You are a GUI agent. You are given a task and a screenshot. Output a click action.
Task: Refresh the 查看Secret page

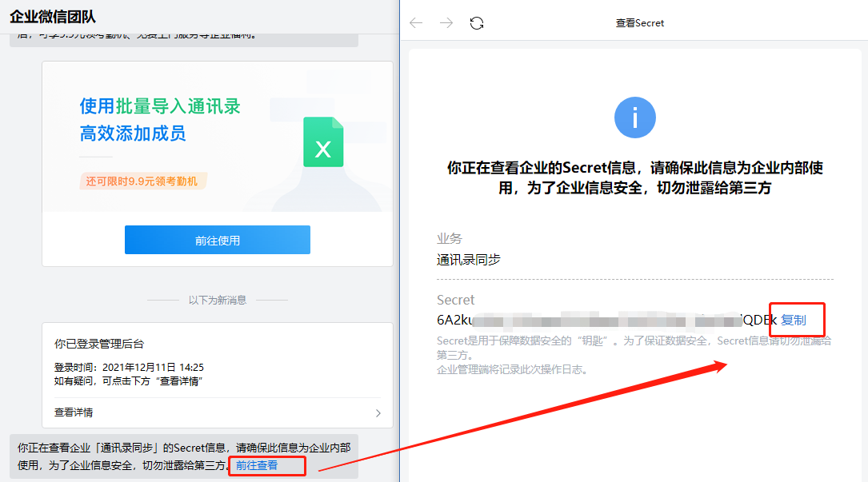click(477, 22)
